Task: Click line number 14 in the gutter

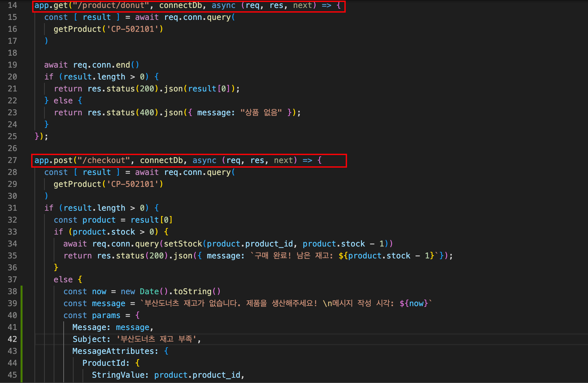Action: (x=12, y=5)
